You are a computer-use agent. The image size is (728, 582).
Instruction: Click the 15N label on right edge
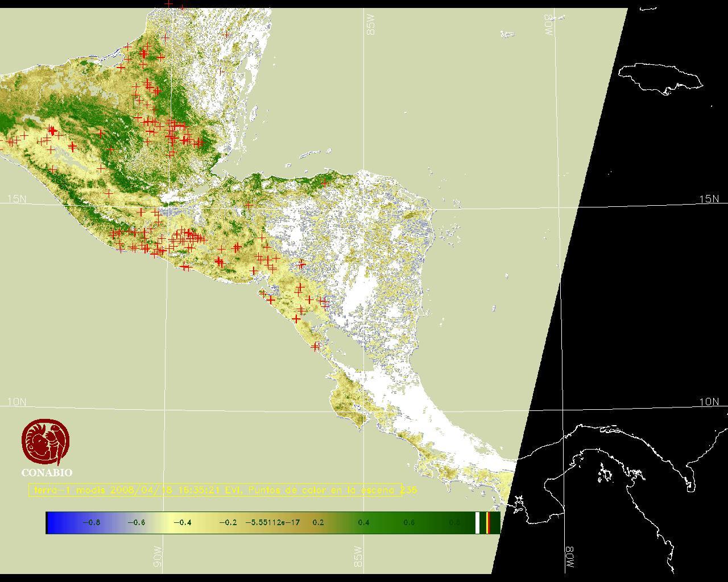pos(709,199)
